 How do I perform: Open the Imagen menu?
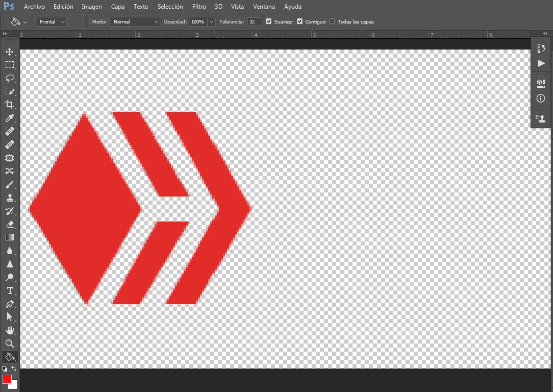click(92, 6)
